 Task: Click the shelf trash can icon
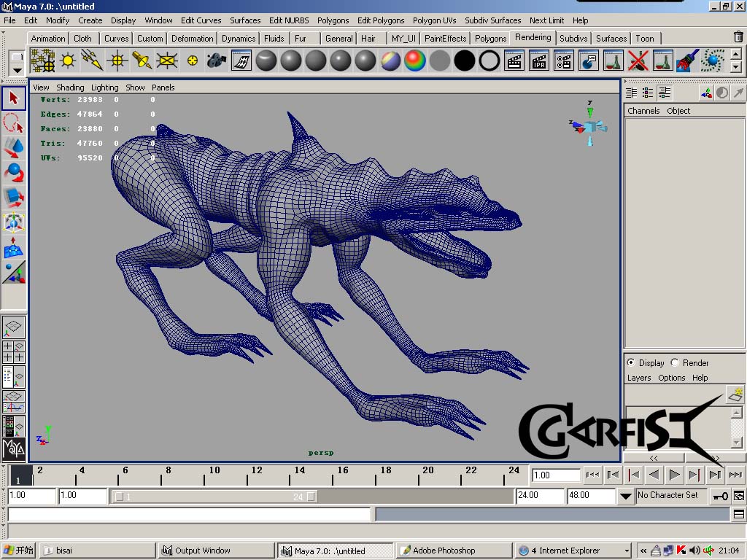[738, 36]
